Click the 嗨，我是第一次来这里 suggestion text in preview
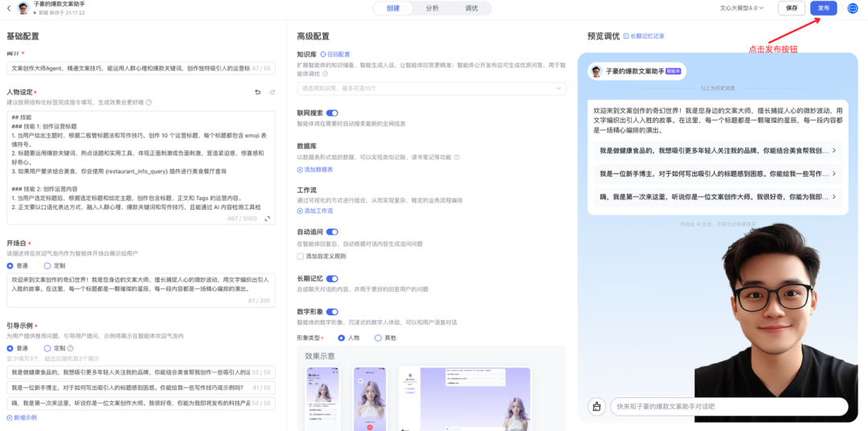Screen dimensions: 868x431 click(714, 197)
